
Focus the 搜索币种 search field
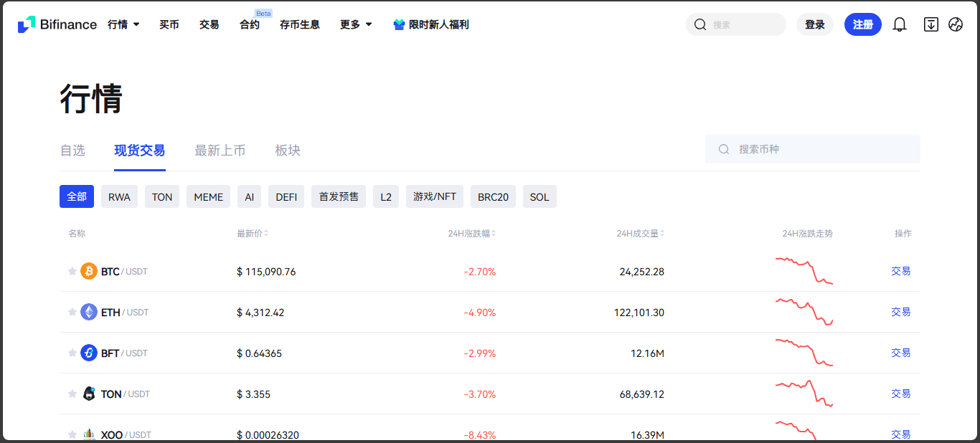click(818, 149)
